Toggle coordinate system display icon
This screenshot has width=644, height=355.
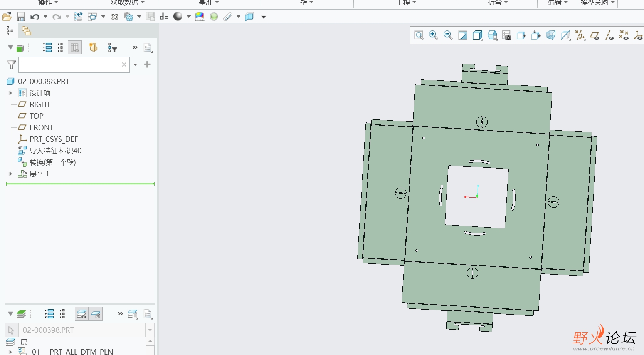pos(638,35)
